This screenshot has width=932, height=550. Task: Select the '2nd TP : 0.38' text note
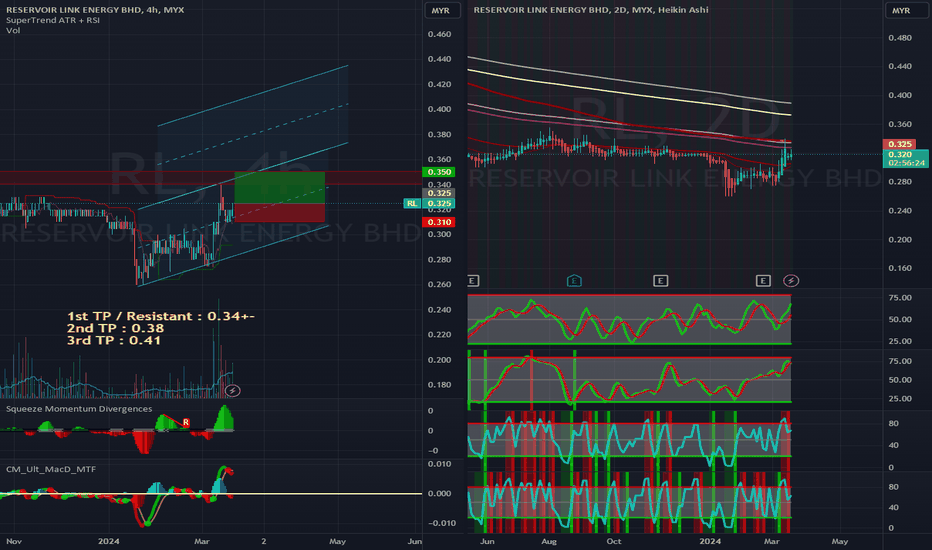tap(115, 328)
